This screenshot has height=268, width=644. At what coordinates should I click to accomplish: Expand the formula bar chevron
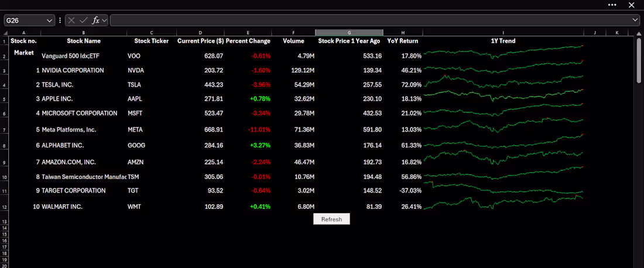click(635, 20)
